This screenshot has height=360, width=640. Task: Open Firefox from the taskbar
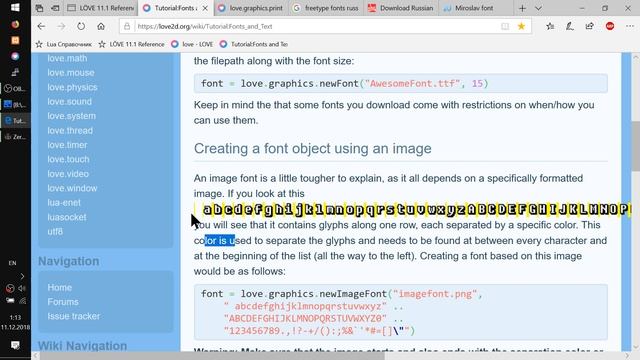pos(15,24)
